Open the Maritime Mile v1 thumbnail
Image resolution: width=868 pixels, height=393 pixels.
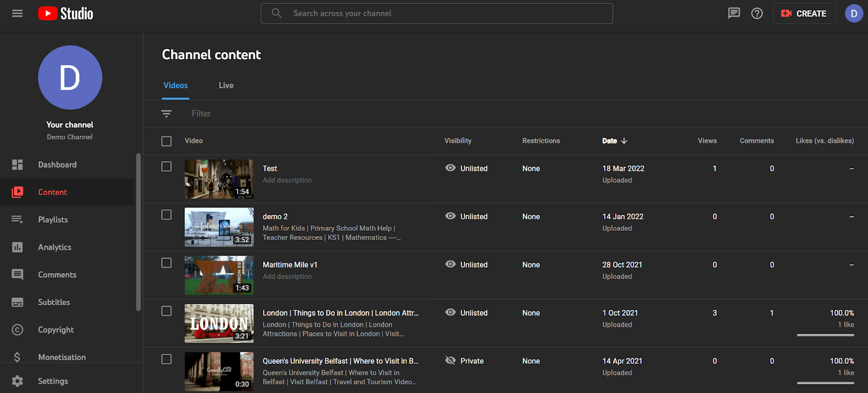(219, 275)
